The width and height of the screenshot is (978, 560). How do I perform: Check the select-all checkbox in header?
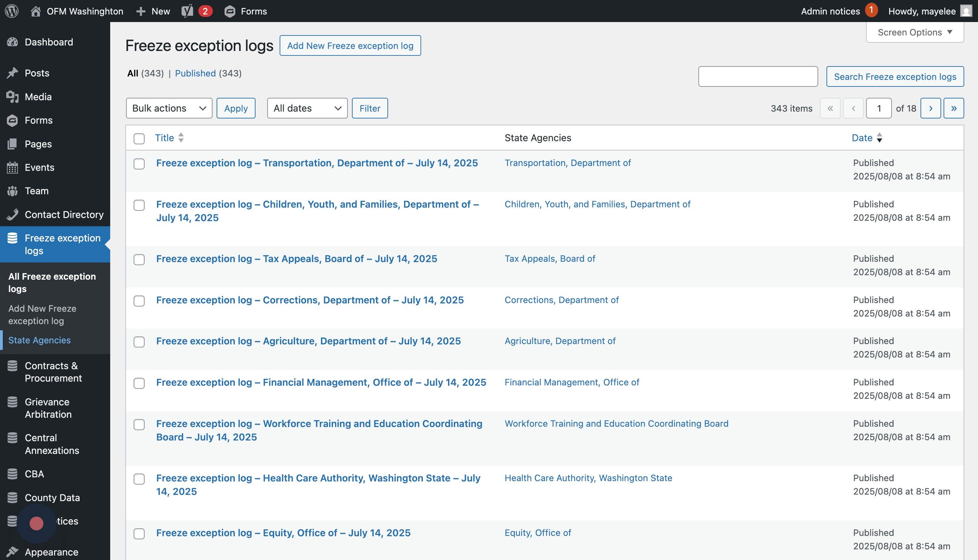tap(139, 138)
